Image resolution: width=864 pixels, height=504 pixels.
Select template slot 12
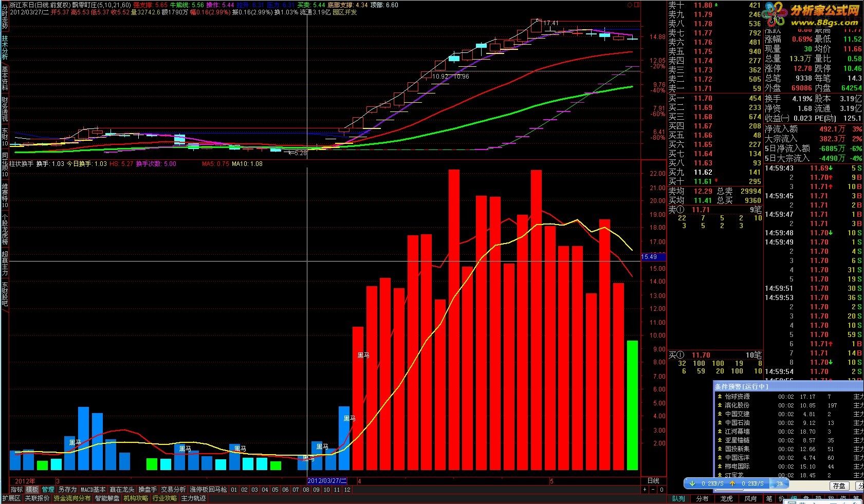pos(347,490)
